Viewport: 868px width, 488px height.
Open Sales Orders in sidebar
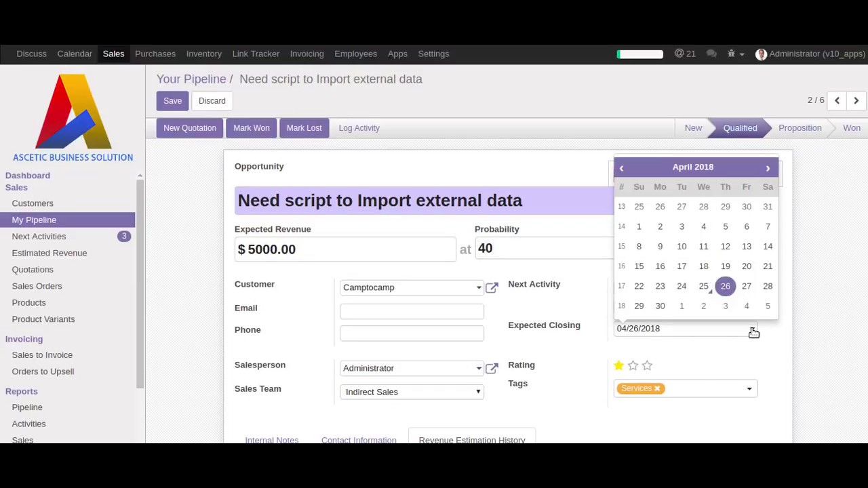[37, 286]
